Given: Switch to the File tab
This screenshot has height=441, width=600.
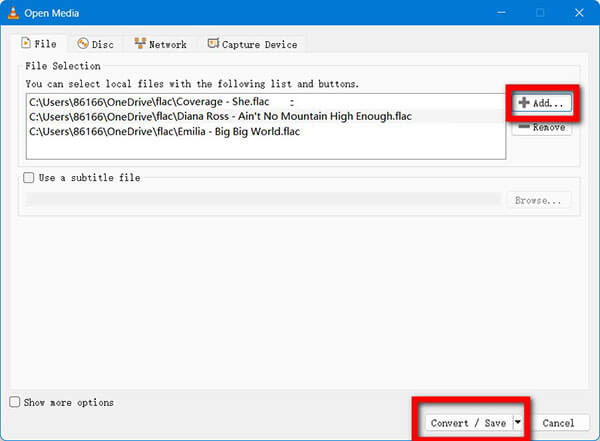Looking at the screenshot, I should click(39, 44).
